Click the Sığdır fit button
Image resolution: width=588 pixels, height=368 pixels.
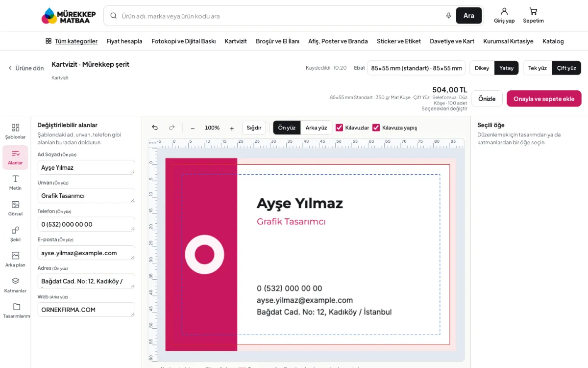pyautogui.click(x=254, y=128)
